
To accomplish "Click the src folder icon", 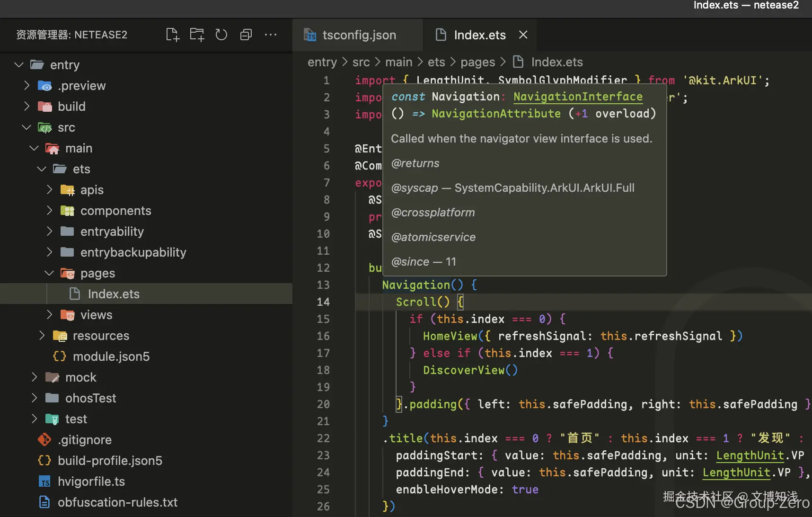I will 44,127.
